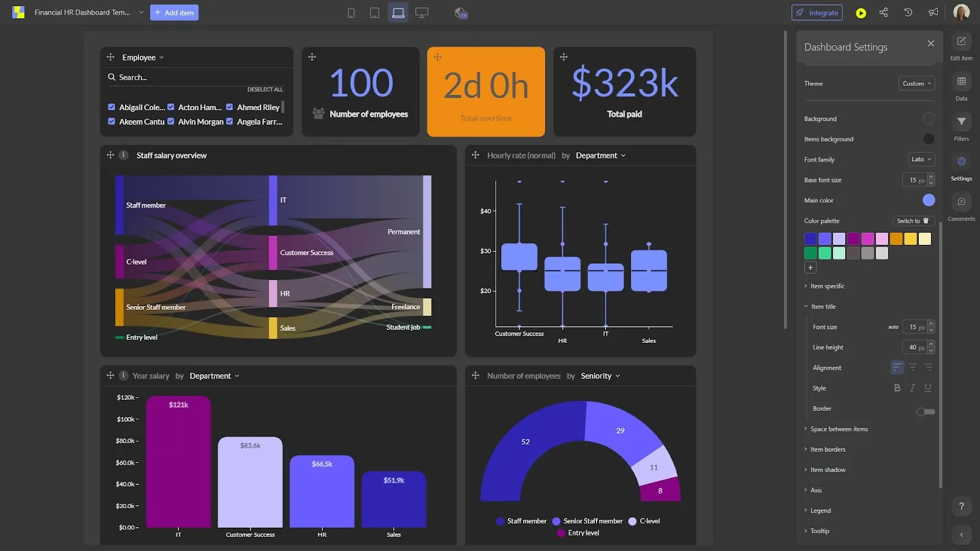Screen dimensions: 980x551
Task: Click the Edit item pencil icon
Action: tap(962, 41)
